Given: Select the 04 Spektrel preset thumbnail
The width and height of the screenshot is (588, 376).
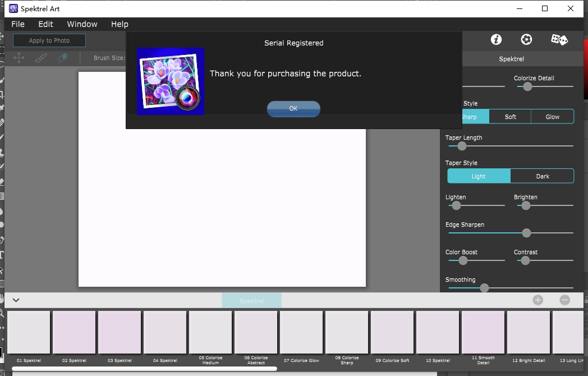Looking at the screenshot, I should pyautogui.click(x=165, y=332).
